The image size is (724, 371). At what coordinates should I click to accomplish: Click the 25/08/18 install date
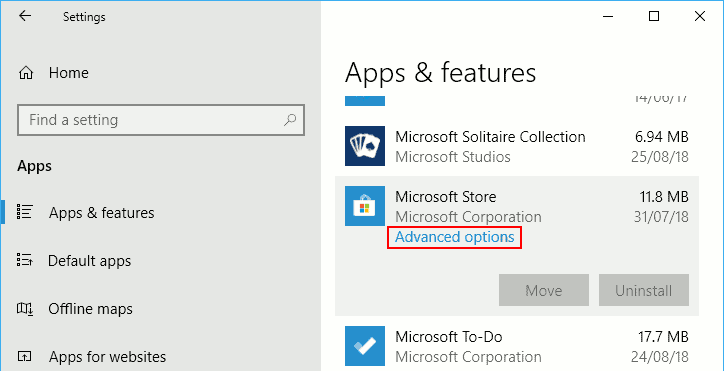pos(660,157)
